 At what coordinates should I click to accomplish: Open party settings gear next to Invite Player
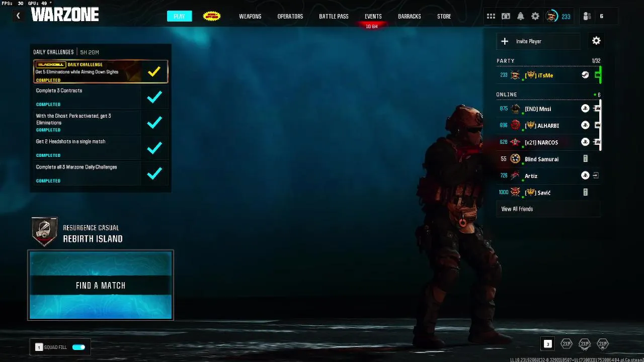coord(596,41)
